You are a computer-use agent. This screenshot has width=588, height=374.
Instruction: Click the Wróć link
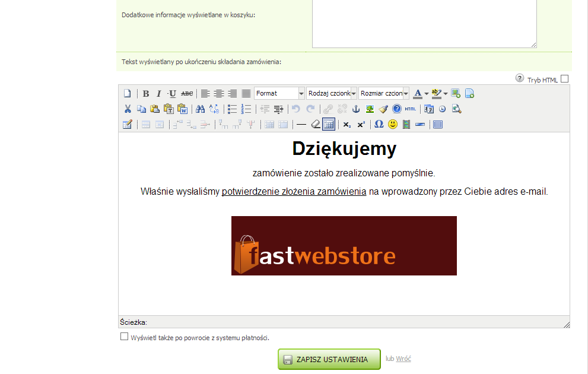[403, 359]
